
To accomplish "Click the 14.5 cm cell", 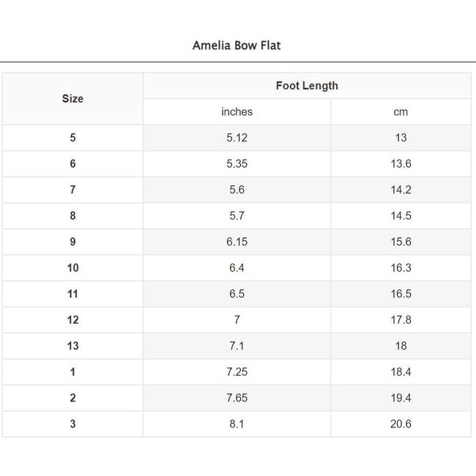I will 401,216.
